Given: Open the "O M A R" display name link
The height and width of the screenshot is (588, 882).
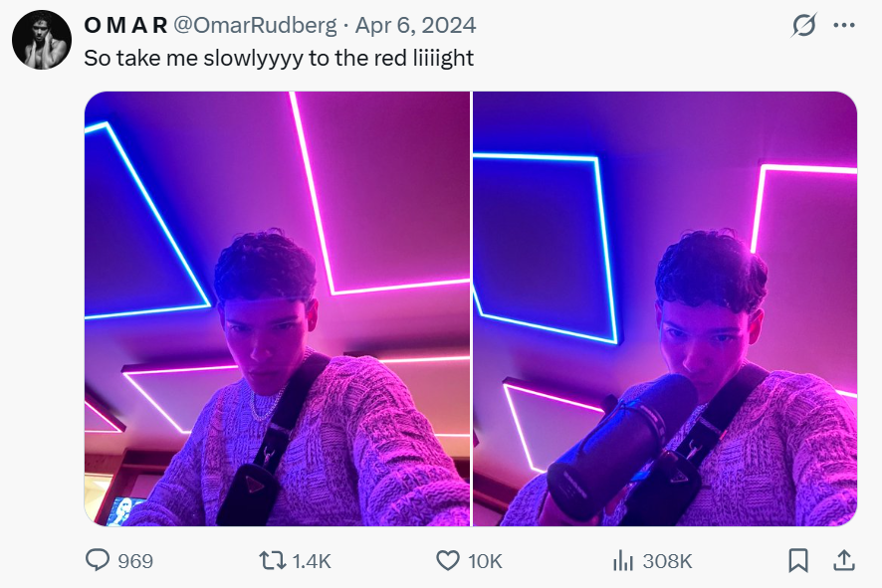Looking at the screenshot, I should coord(125,25).
